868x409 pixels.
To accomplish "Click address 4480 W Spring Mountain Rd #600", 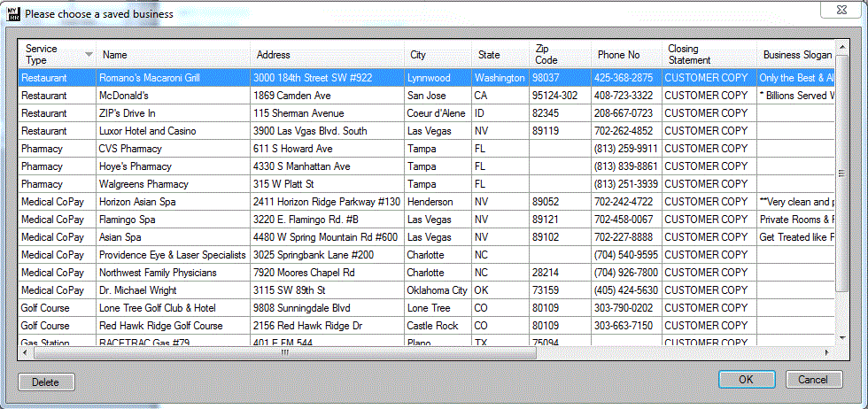I will tap(327, 237).
